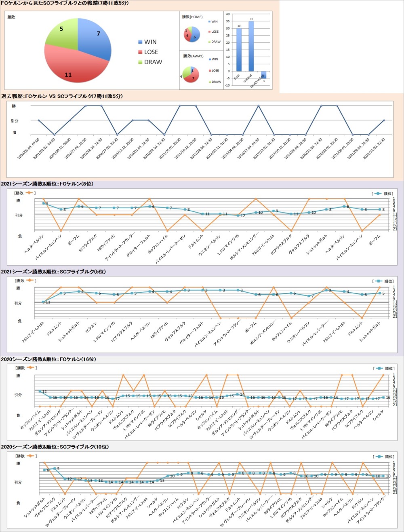Image resolution: width=404 pixels, height=532 pixels.
Task: Click the red LOSE legend swatch of the large pie
Action: coord(140,52)
